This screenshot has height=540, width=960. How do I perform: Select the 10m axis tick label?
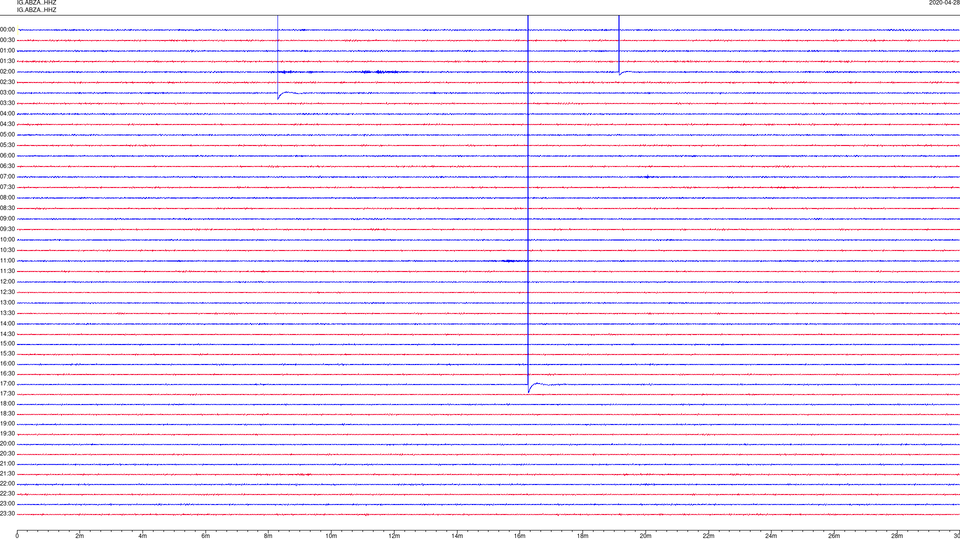[331, 536]
